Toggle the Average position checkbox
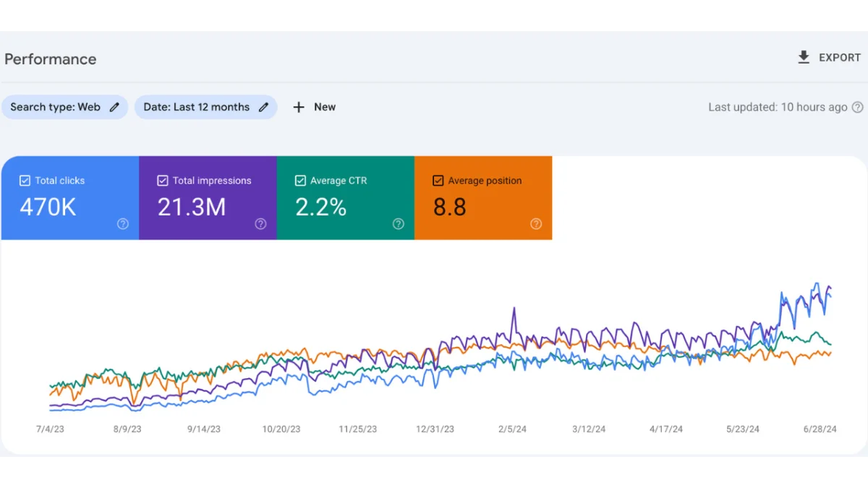Screen dimensions: 868x488 pyautogui.click(x=438, y=181)
